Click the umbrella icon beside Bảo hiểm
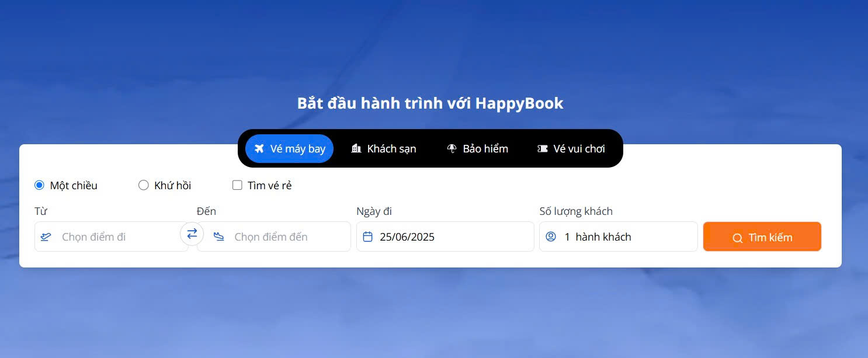Image resolution: width=868 pixels, height=358 pixels. [452, 149]
